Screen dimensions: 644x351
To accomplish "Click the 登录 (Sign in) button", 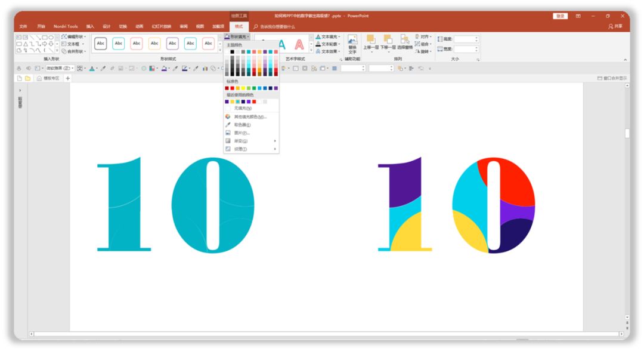I will point(560,16).
